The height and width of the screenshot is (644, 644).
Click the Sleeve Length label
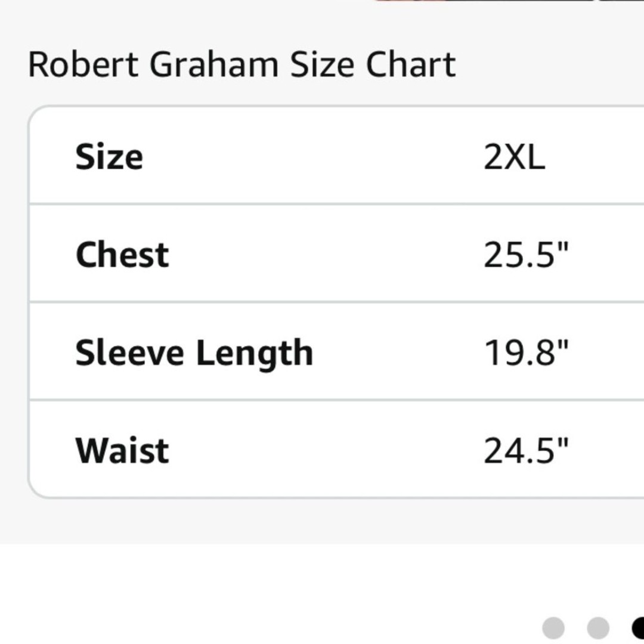tap(194, 354)
